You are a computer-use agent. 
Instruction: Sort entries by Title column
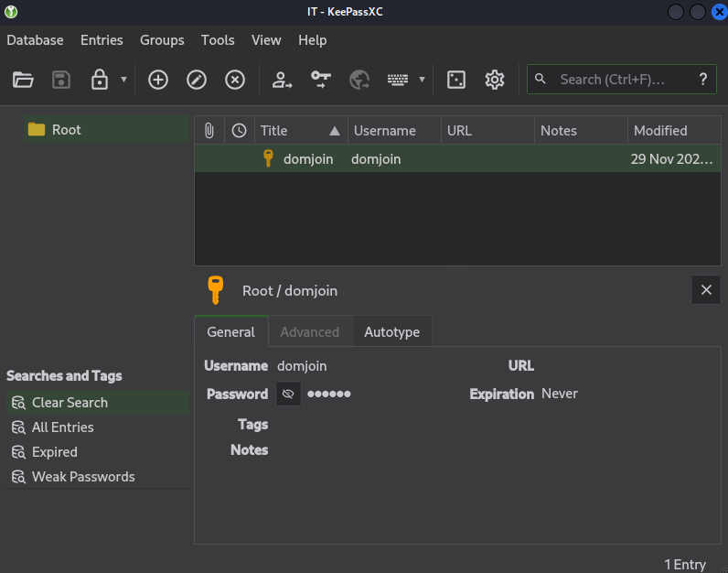point(301,131)
